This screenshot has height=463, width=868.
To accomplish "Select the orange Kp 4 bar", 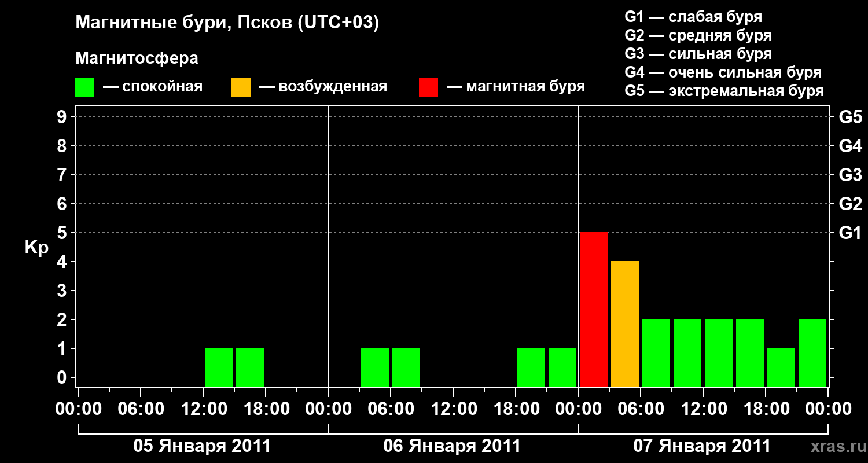I will point(625,324).
